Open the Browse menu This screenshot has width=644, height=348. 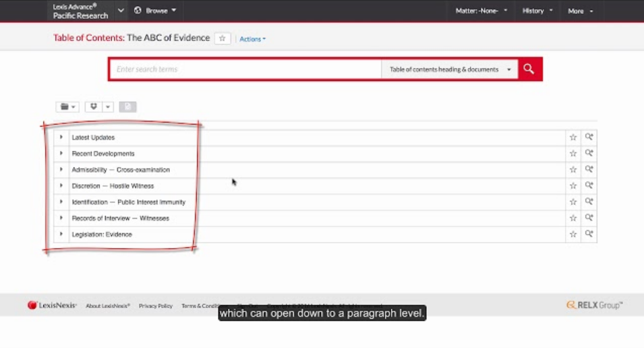(155, 11)
